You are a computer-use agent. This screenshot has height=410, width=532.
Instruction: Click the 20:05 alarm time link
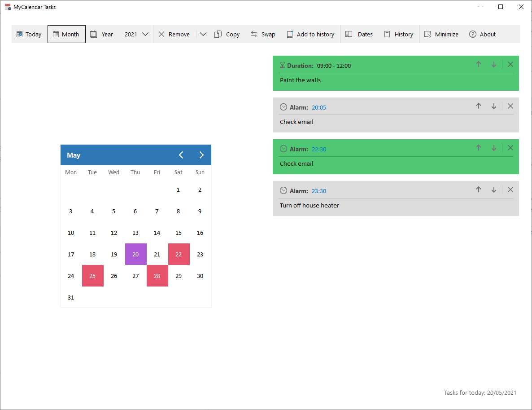[x=319, y=108]
